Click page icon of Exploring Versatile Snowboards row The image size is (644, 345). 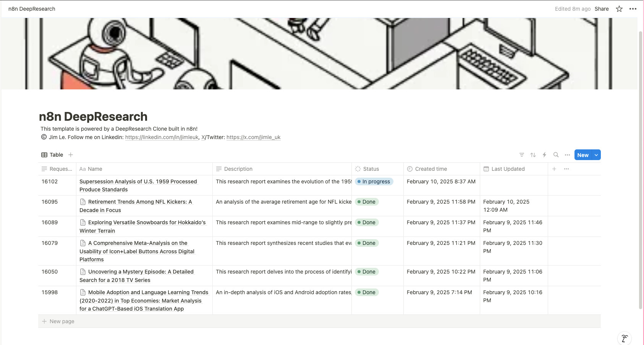83,222
